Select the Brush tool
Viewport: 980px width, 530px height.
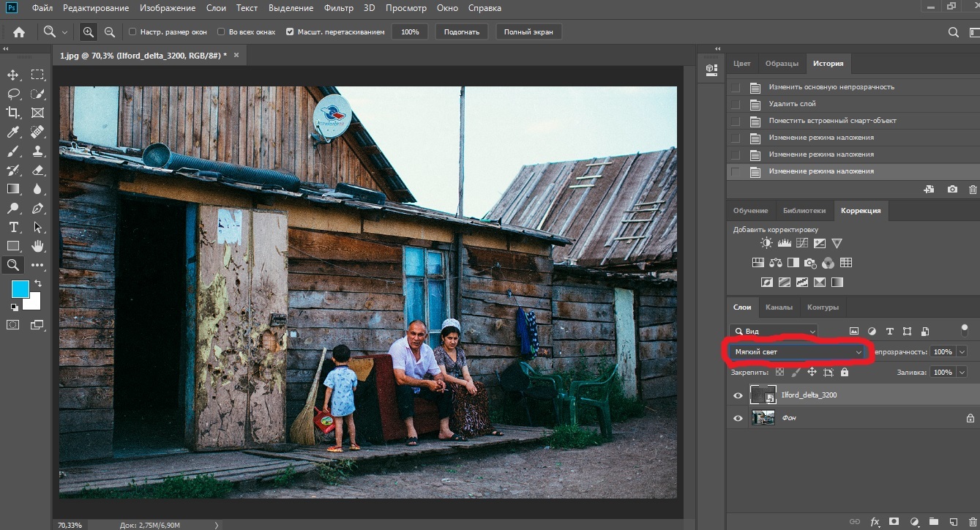[x=13, y=151]
